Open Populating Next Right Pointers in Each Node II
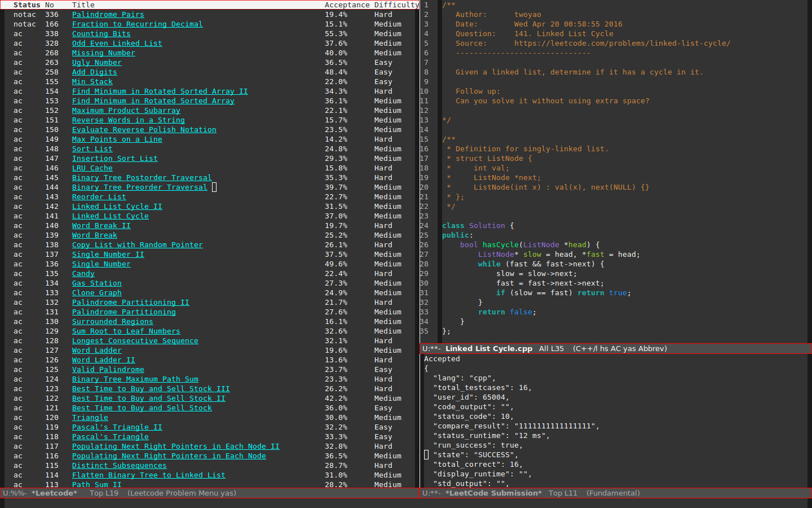The width and height of the screenshot is (812, 508). pyautogui.click(x=175, y=446)
